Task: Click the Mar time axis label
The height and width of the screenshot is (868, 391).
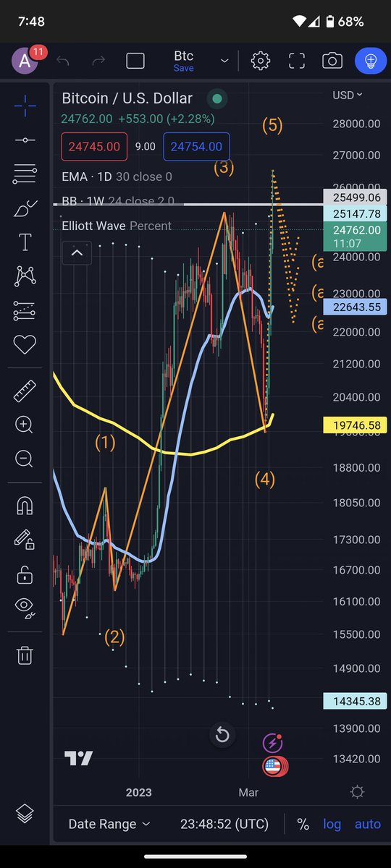Action: tap(248, 792)
